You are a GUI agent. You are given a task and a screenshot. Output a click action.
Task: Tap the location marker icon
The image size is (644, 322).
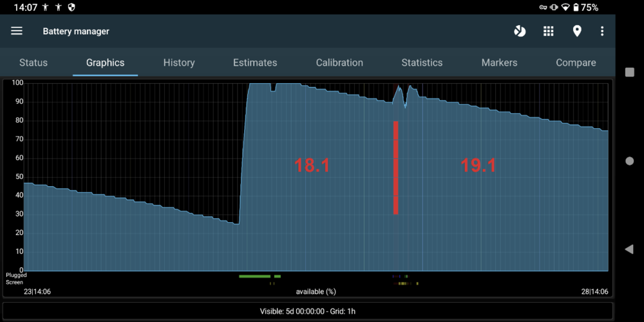click(x=577, y=31)
